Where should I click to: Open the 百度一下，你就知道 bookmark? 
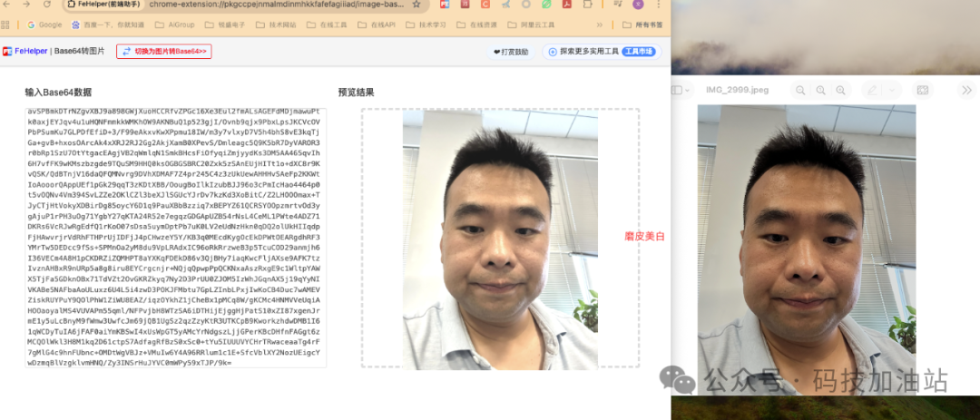(x=108, y=25)
